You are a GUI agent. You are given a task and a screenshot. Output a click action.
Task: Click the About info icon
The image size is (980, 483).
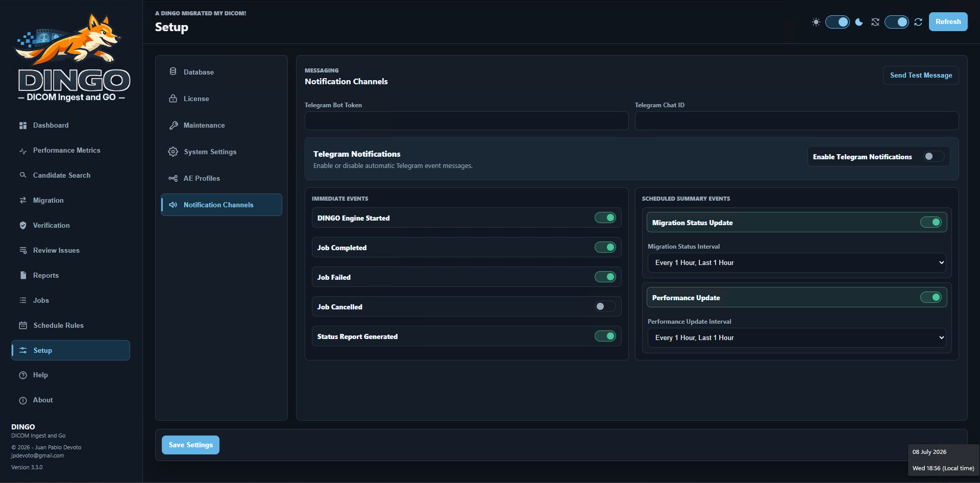(23, 400)
